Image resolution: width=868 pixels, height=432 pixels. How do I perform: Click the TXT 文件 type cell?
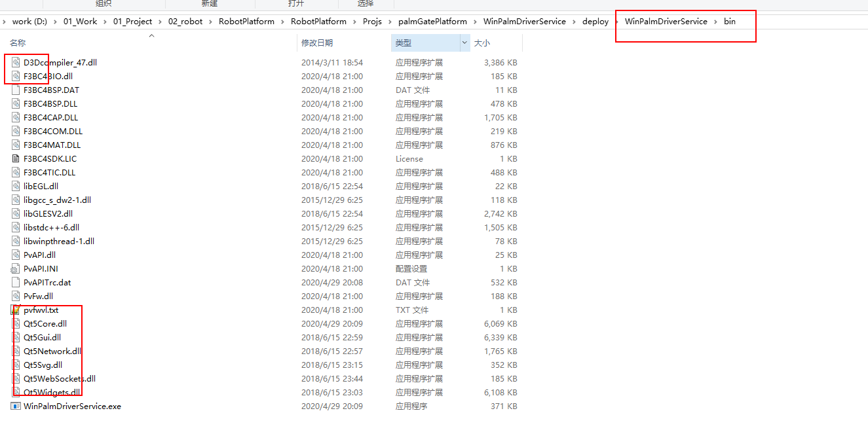coord(412,310)
